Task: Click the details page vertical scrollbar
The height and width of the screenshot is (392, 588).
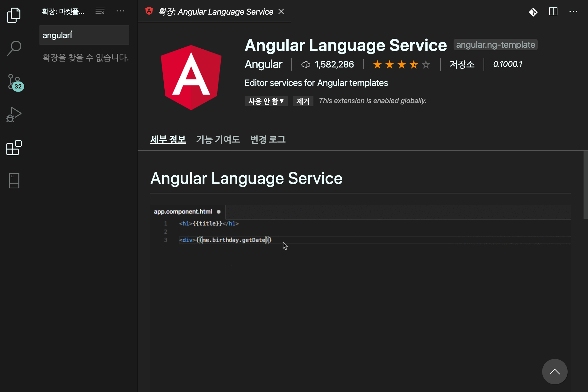Action: point(585,185)
